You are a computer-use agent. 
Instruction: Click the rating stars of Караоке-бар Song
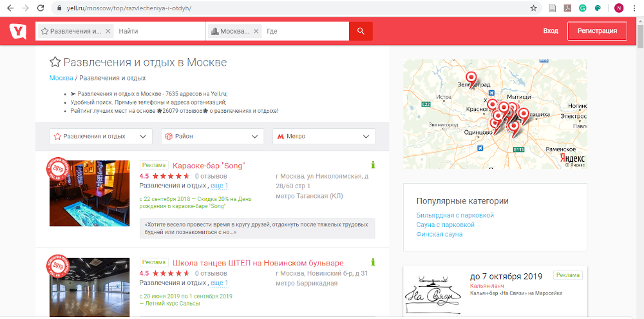[171, 177]
